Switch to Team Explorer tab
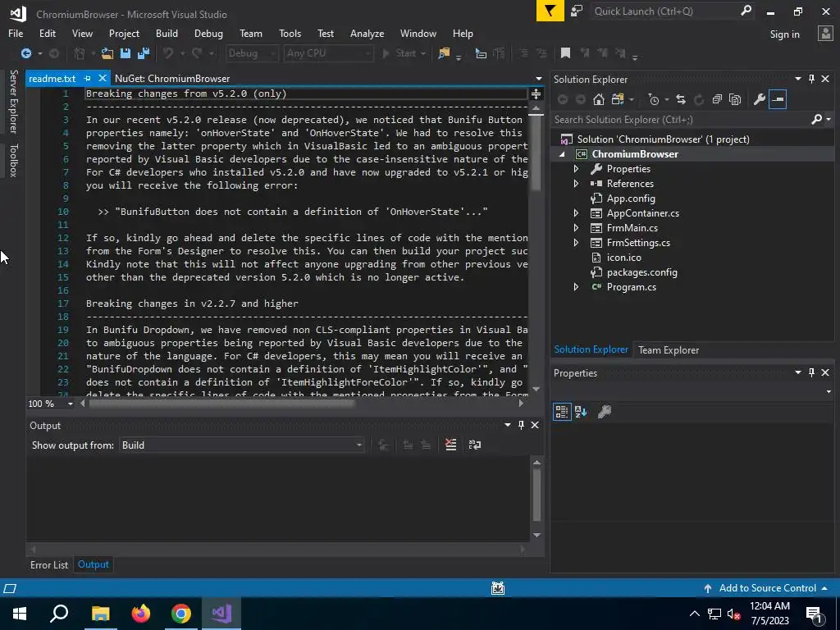Screen dimensions: 840x630 tap(668, 349)
